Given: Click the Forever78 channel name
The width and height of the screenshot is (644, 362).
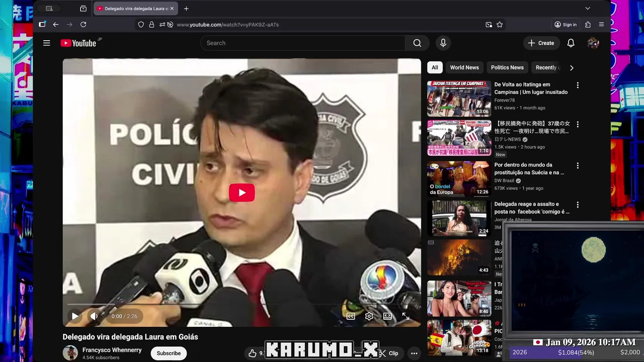Looking at the screenshot, I should [x=504, y=100].
